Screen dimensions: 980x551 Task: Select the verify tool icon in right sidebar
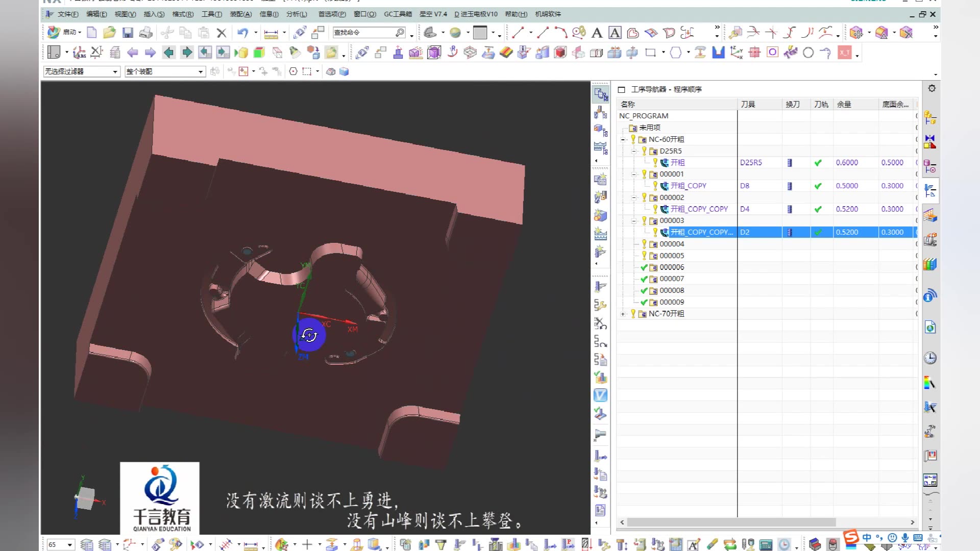[600, 395]
